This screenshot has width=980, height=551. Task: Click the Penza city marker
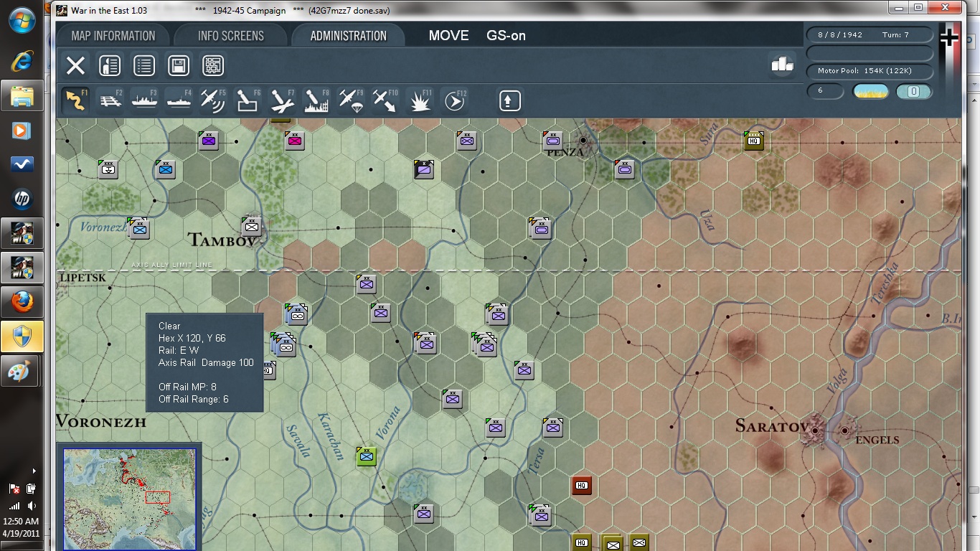tap(584, 141)
